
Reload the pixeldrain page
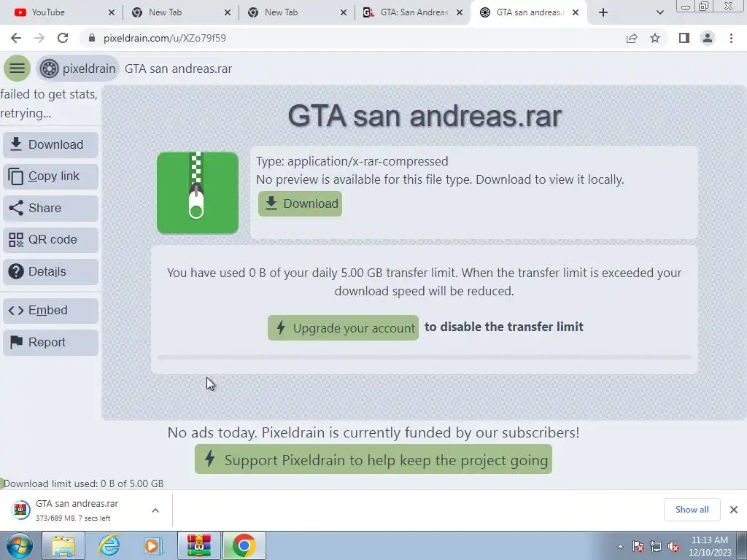coord(63,38)
